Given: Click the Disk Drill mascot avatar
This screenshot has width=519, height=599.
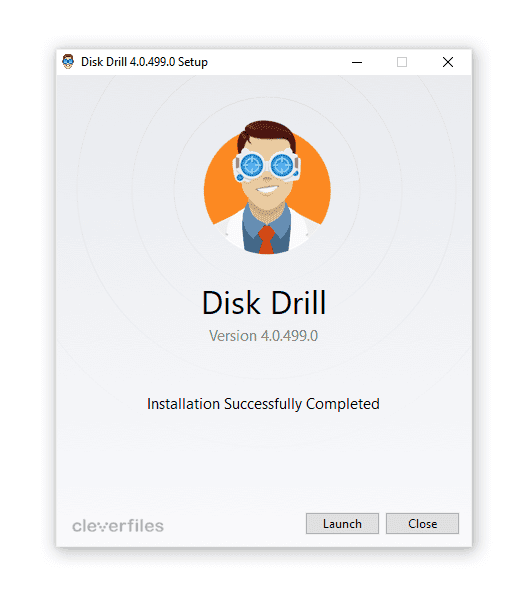Looking at the screenshot, I should [267, 188].
